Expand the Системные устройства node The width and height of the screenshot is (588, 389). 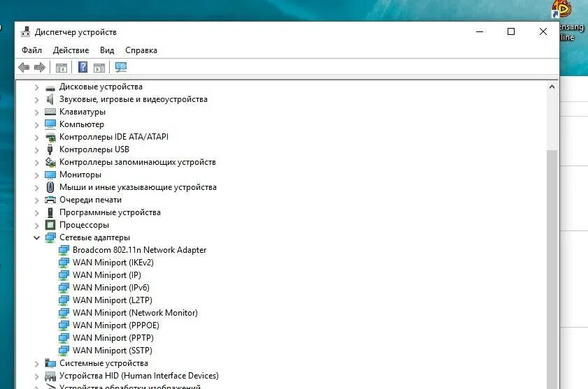tap(37, 364)
